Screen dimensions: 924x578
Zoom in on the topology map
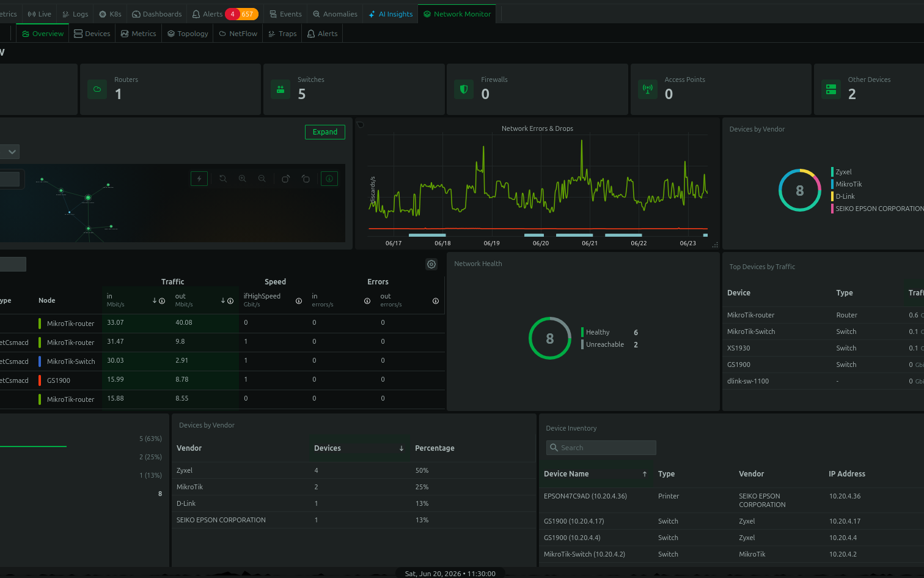click(x=243, y=179)
